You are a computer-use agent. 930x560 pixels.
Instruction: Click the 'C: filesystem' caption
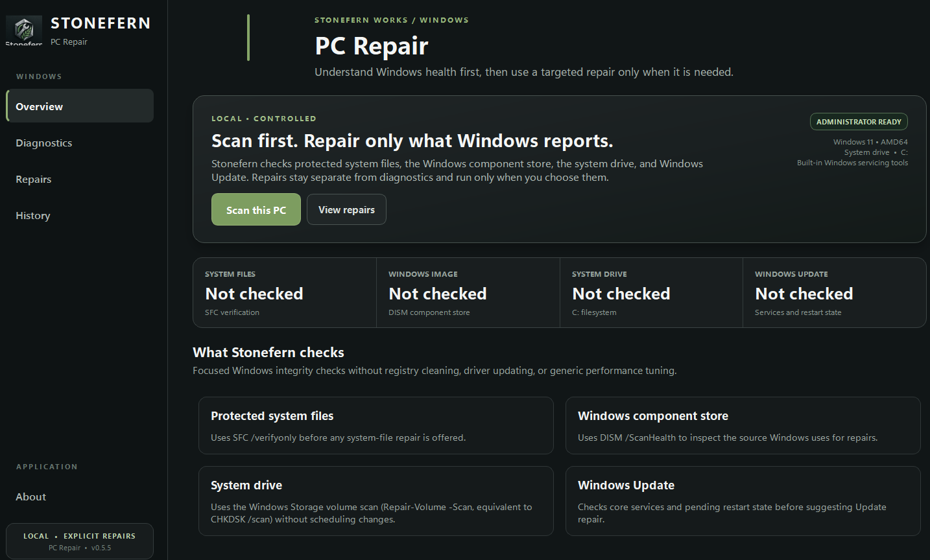coord(594,312)
